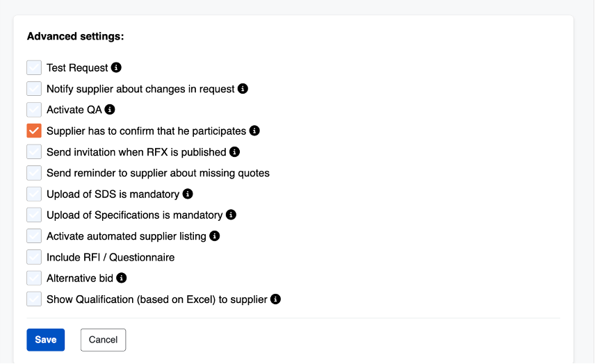Check the Activate QA option
This screenshot has width=595, height=364.
[34, 110]
